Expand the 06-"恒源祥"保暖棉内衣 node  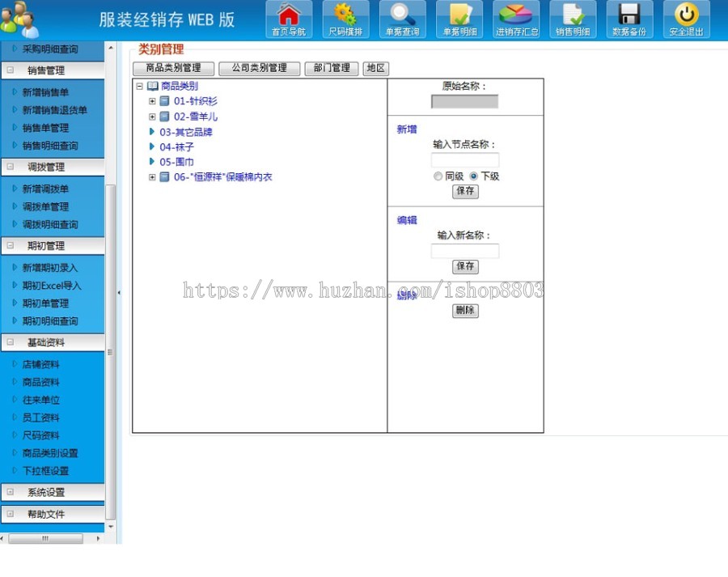(152, 177)
